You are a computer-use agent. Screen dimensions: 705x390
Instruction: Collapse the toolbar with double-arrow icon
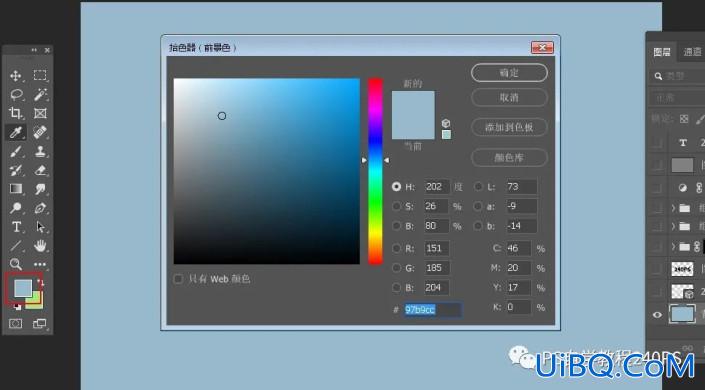pyautogui.click(x=34, y=50)
